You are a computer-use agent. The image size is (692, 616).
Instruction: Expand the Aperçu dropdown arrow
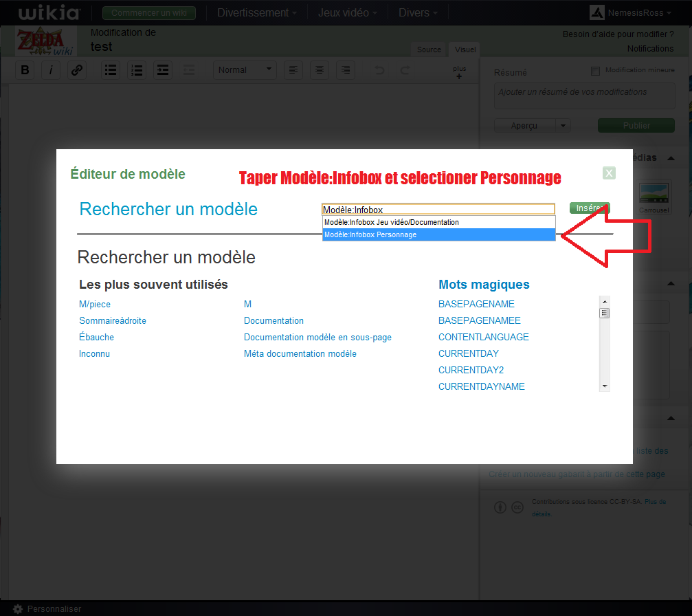(x=563, y=126)
